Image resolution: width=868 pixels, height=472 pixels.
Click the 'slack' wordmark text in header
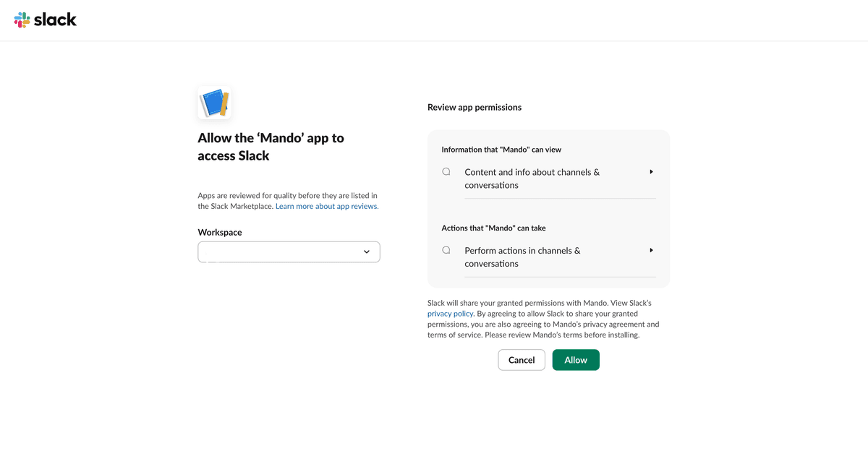pos(55,20)
